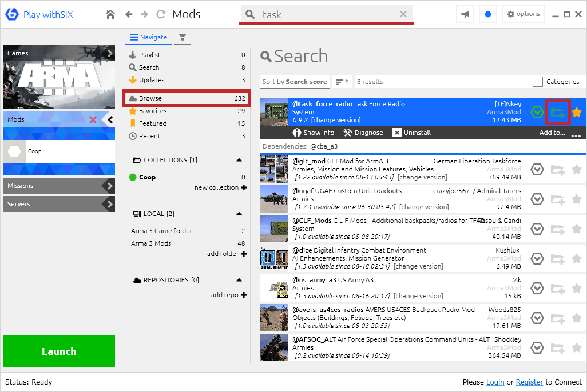Click new collection
587x392 pixels.
tap(220, 187)
